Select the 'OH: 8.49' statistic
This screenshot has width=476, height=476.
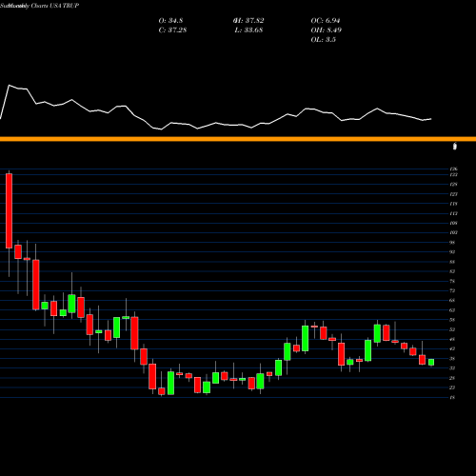(x=327, y=30)
